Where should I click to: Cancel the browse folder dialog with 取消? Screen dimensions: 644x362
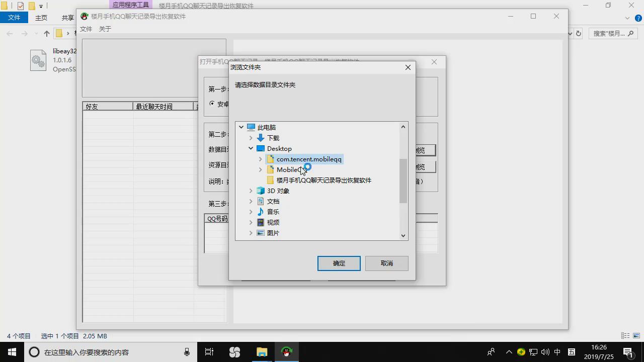click(x=387, y=263)
